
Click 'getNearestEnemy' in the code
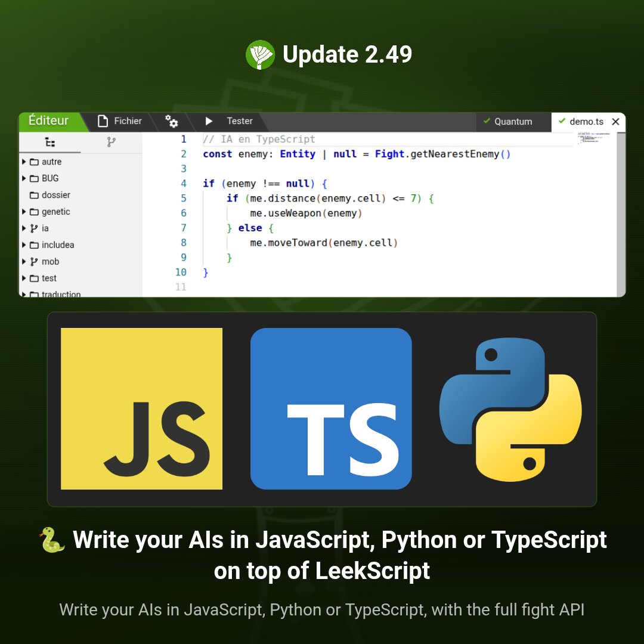click(x=454, y=154)
